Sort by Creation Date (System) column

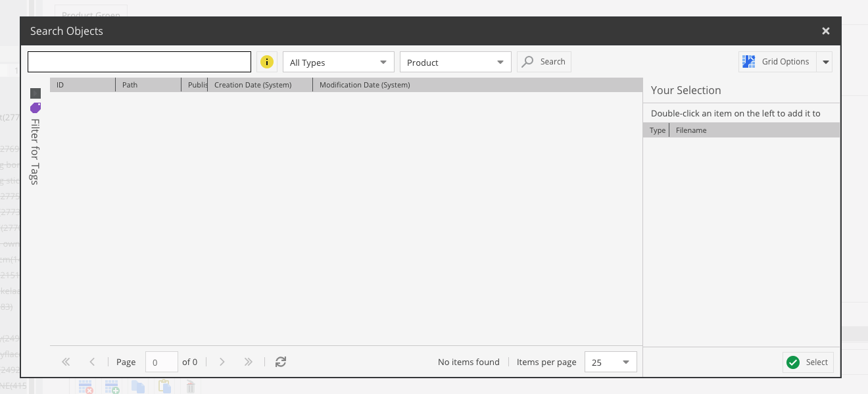260,85
